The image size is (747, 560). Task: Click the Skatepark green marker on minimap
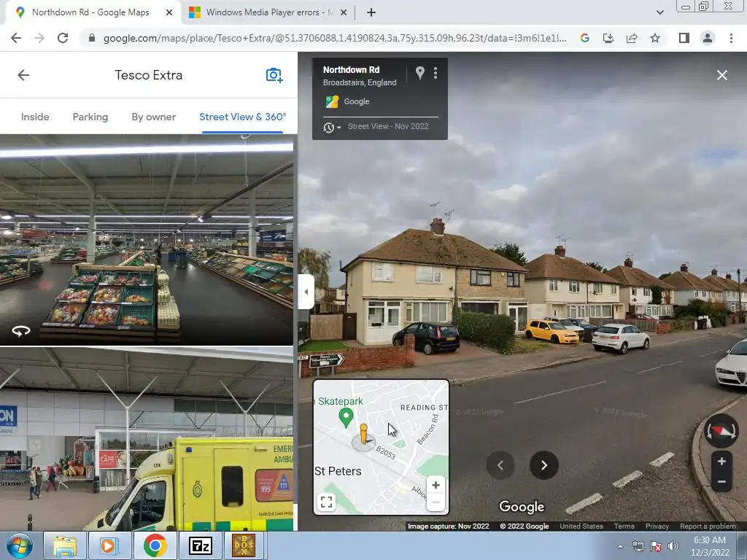[346, 418]
